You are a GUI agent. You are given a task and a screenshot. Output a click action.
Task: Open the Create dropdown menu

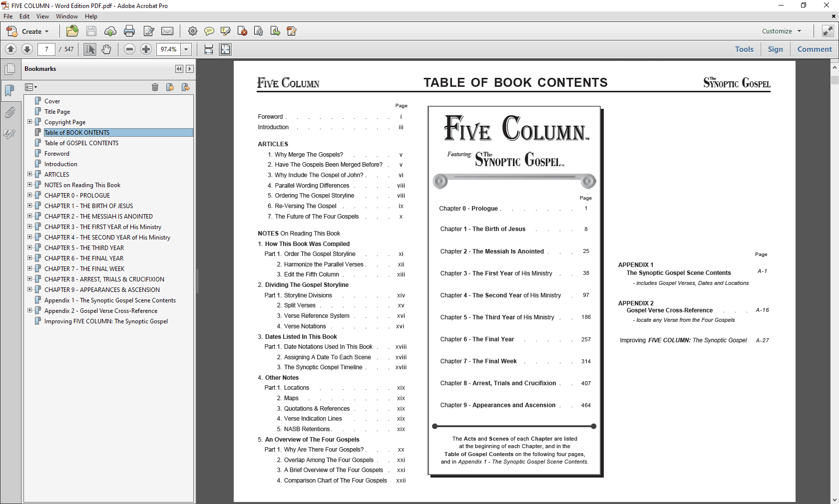pos(35,31)
